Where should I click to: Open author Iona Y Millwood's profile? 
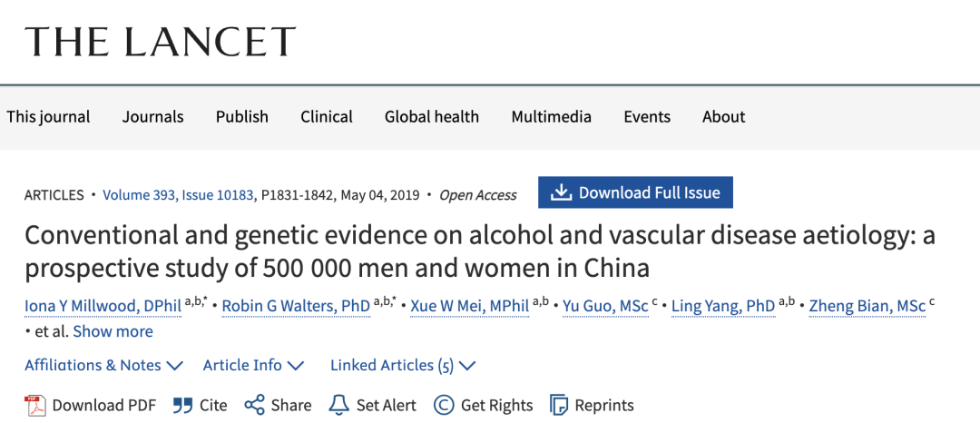103,306
